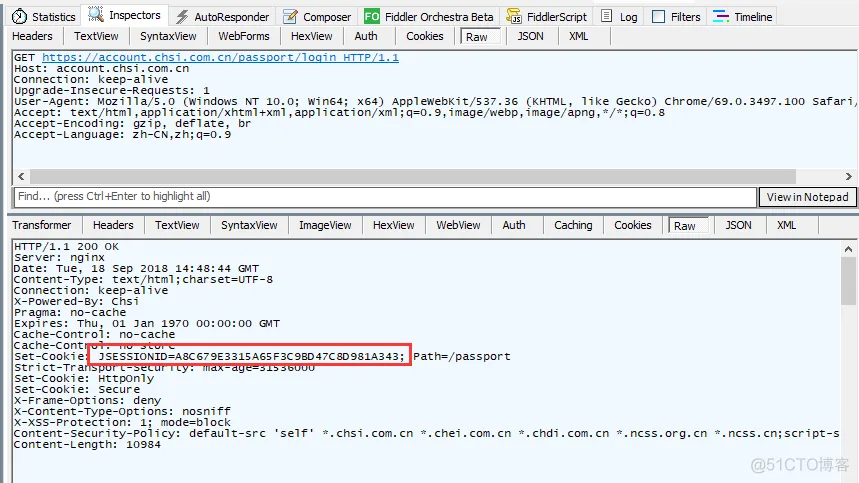Select the request JSON tab
This screenshot has width=859, height=483.
[x=530, y=36]
